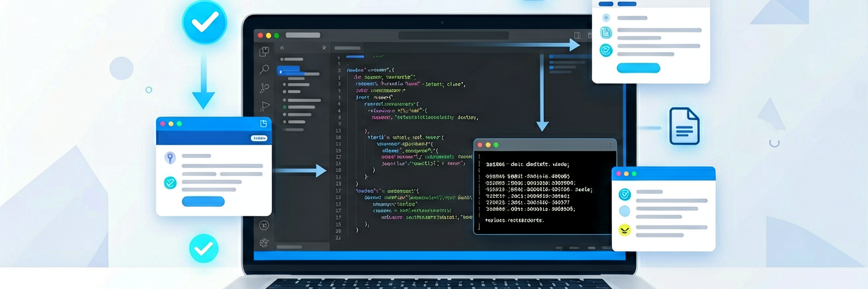The width and height of the screenshot is (868, 289).
Task: Close the sidebar panel with the X
Action: tap(324, 48)
